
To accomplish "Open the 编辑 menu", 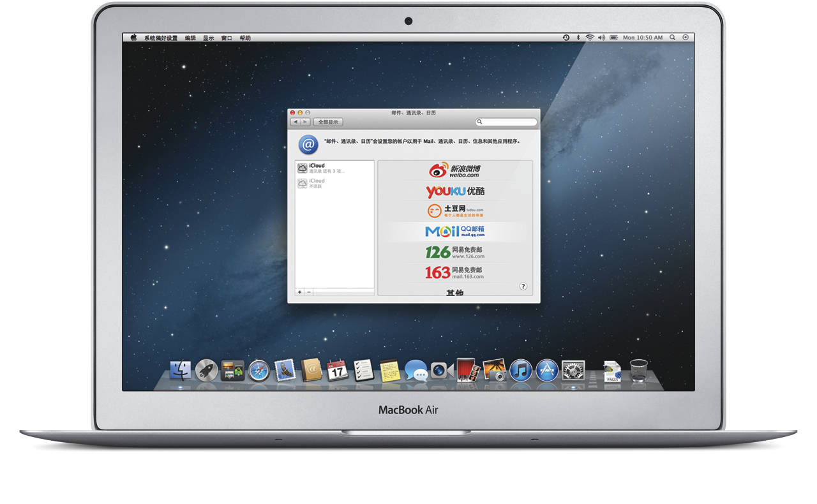I will point(190,38).
